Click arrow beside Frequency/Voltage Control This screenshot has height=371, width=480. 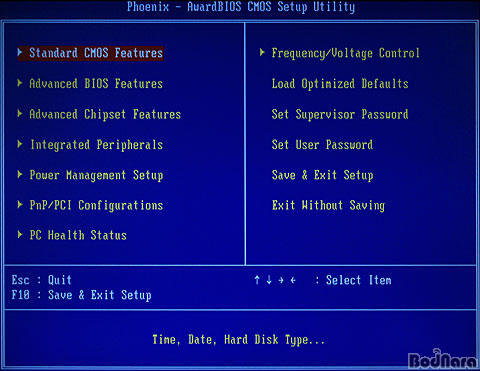262,52
